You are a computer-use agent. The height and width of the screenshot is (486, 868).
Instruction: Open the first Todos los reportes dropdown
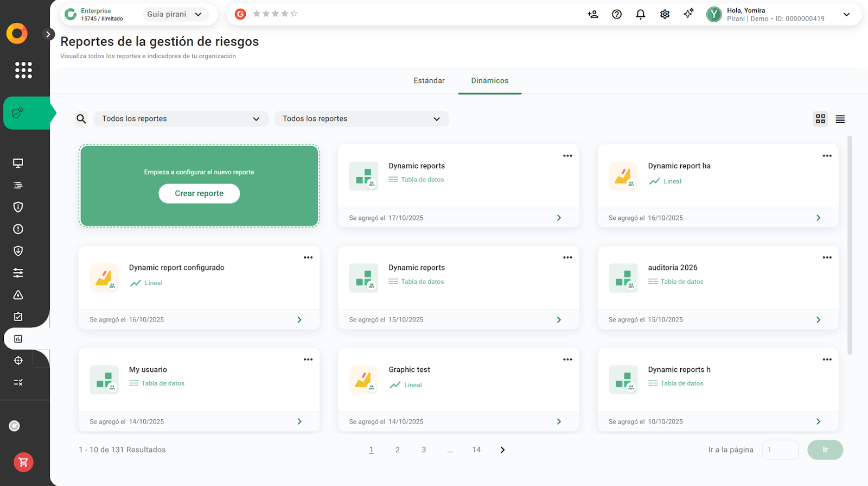181,119
